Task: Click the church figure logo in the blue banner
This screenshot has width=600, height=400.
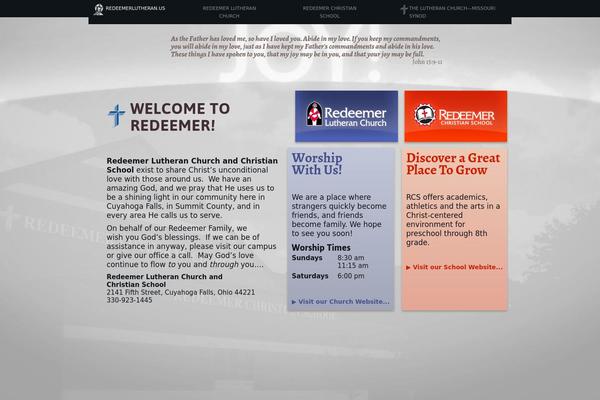Action: click(x=315, y=114)
